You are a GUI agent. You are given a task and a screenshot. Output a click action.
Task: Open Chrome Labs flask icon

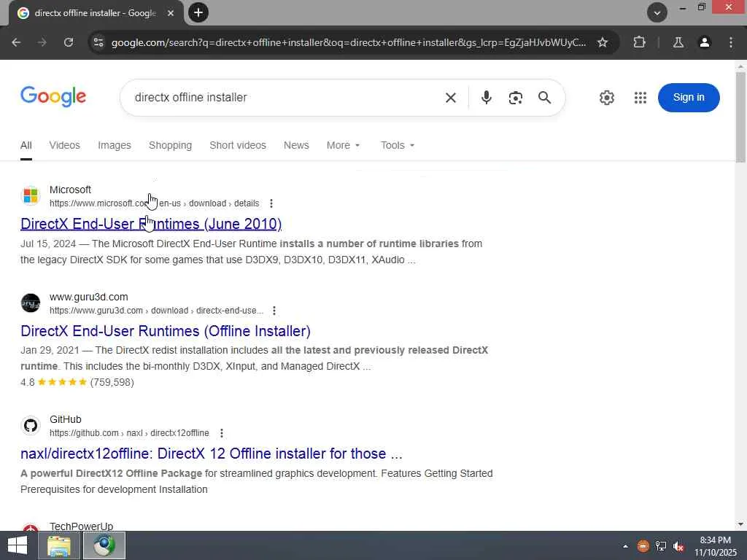678,42
